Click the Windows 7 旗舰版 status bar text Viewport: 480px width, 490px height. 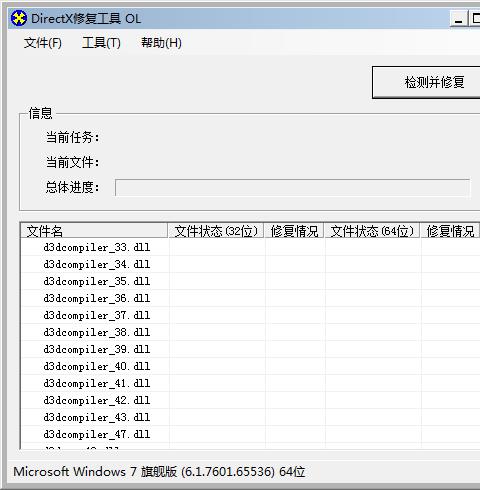159,472
